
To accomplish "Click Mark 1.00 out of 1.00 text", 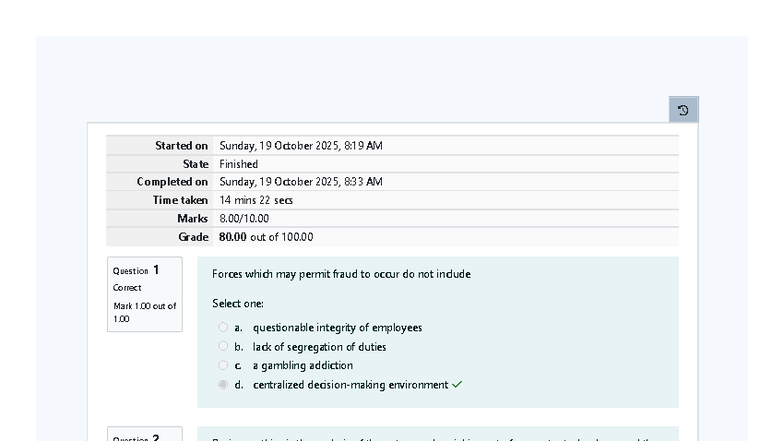I will [144, 312].
